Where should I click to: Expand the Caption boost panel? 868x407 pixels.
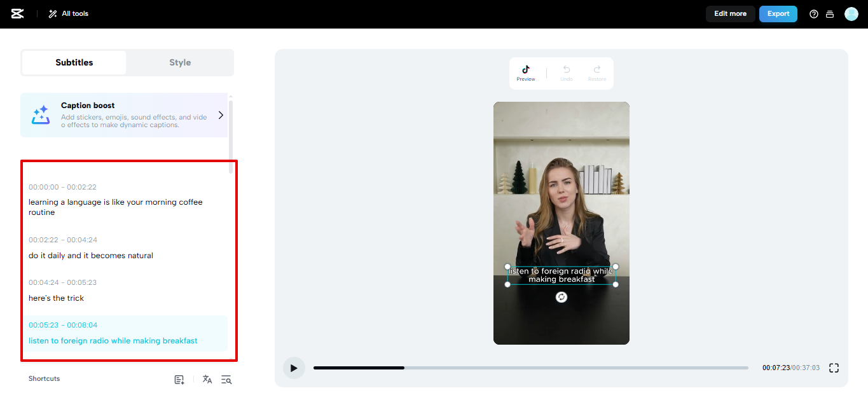pyautogui.click(x=221, y=115)
